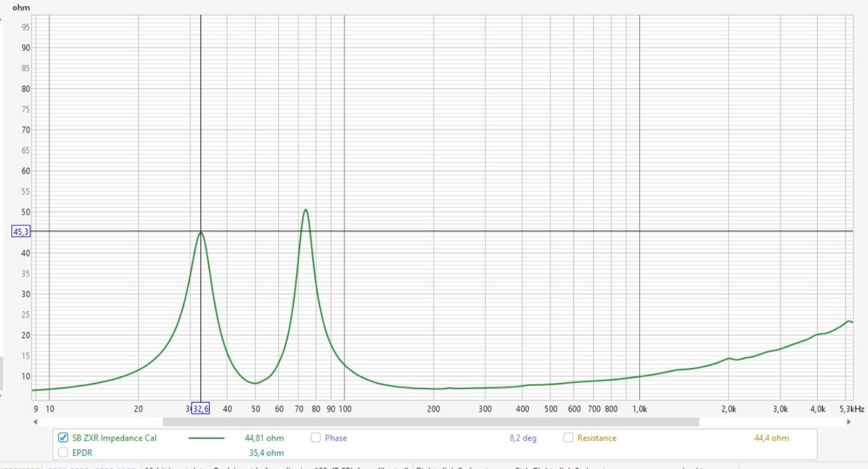Click the taller impedance peak near 75 Hz
The image size is (868, 469).
[x=306, y=210]
